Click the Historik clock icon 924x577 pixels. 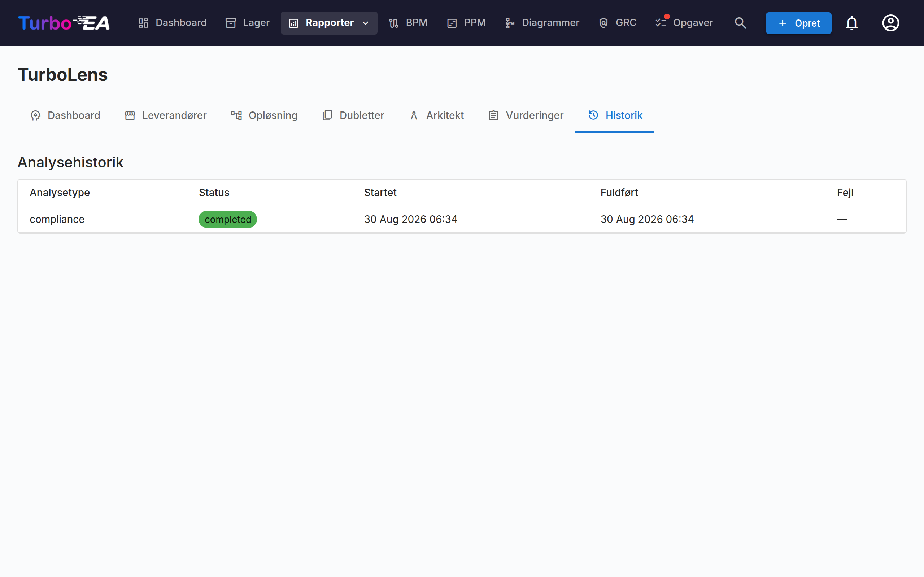pos(593,115)
